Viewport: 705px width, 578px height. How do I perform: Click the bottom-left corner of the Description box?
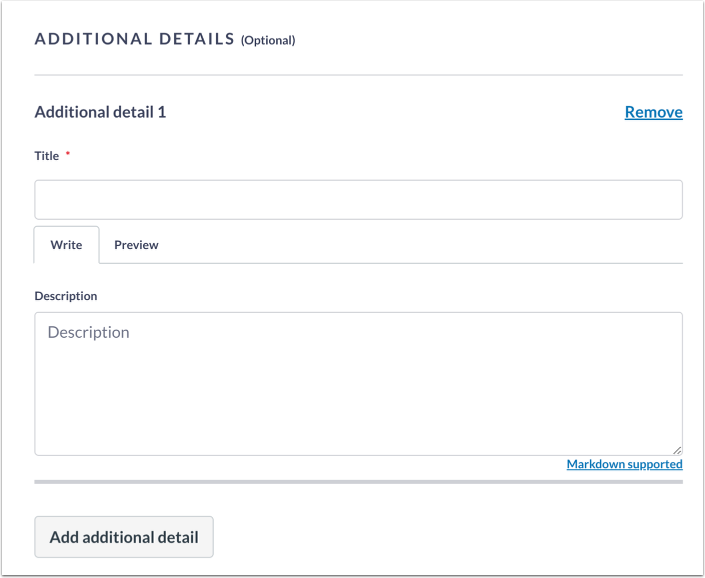(38, 452)
